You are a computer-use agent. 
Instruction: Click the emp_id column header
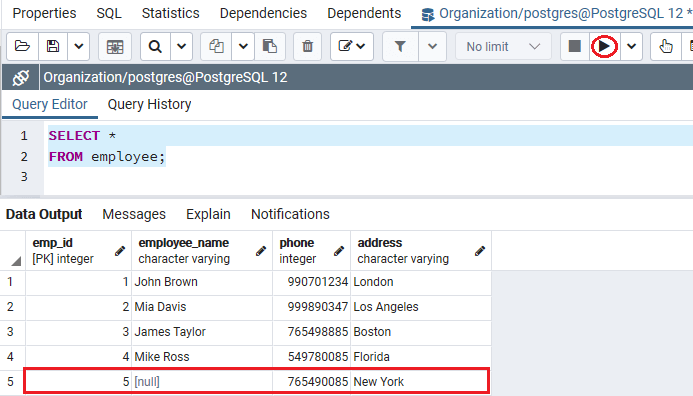pyautogui.click(x=78, y=251)
